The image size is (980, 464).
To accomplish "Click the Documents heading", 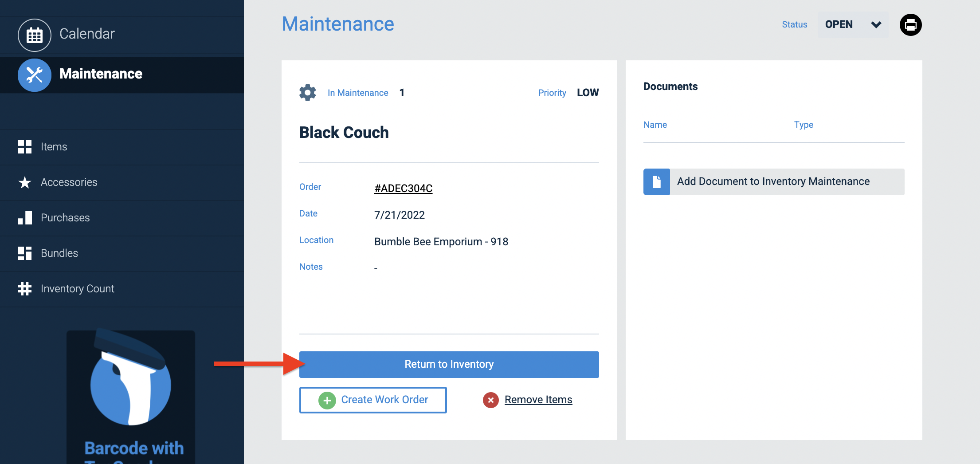I will point(670,87).
